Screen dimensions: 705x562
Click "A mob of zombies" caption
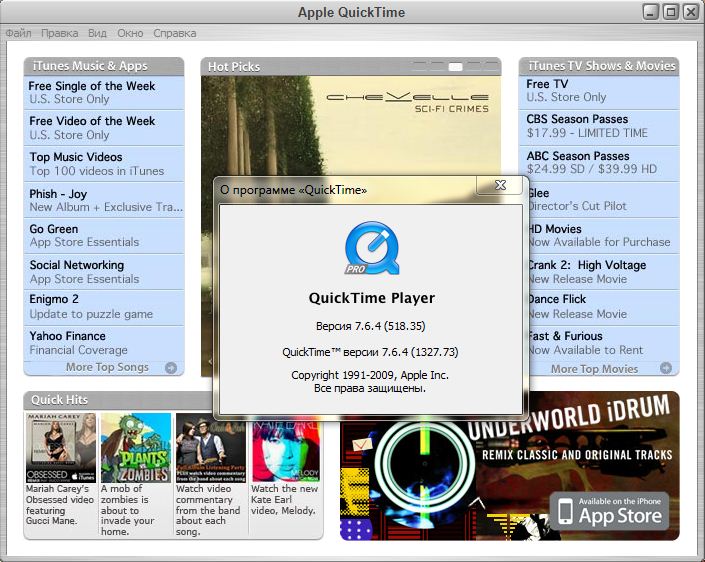(x=128, y=510)
